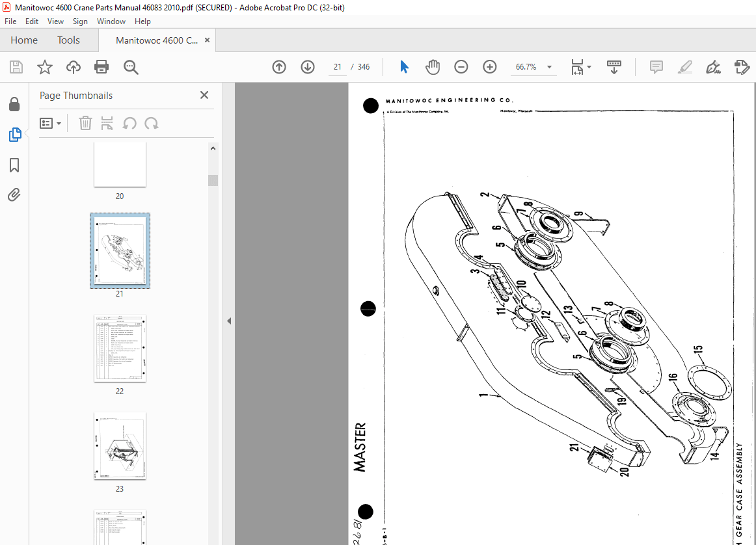Delete the selected page thumbnail
Screen dimensions: 756x545
pyautogui.click(x=85, y=123)
